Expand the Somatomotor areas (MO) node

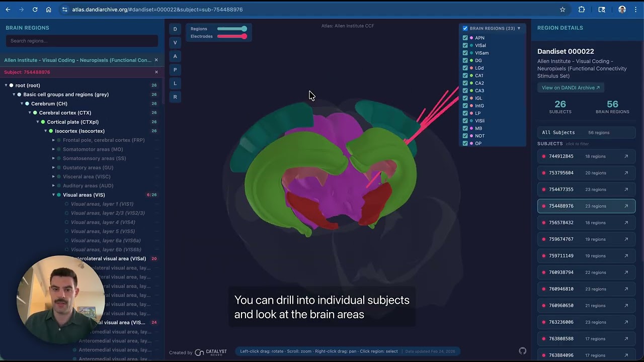pyautogui.click(x=53, y=149)
